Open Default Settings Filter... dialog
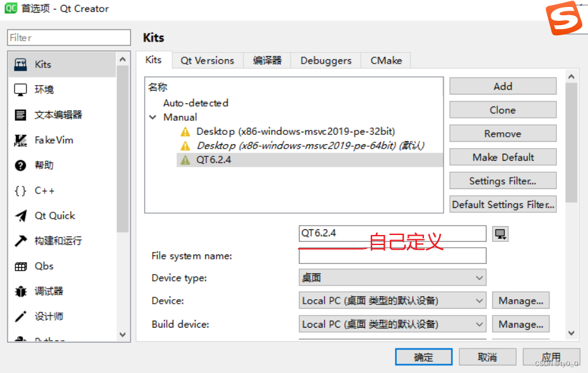The image size is (588, 373). pos(503,205)
